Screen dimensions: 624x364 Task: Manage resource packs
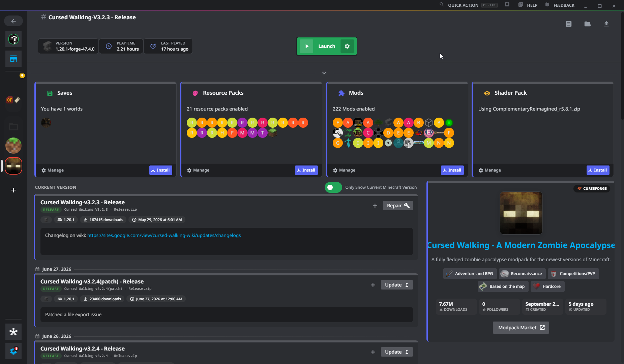click(x=198, y=170)
